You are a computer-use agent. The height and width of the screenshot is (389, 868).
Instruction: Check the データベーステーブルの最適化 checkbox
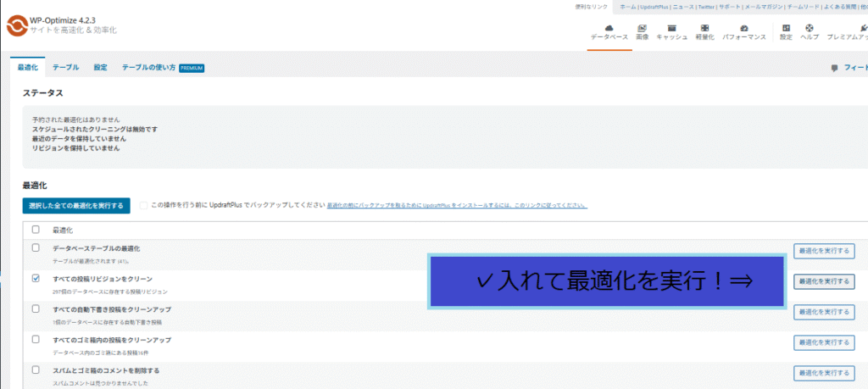[36, 248]
